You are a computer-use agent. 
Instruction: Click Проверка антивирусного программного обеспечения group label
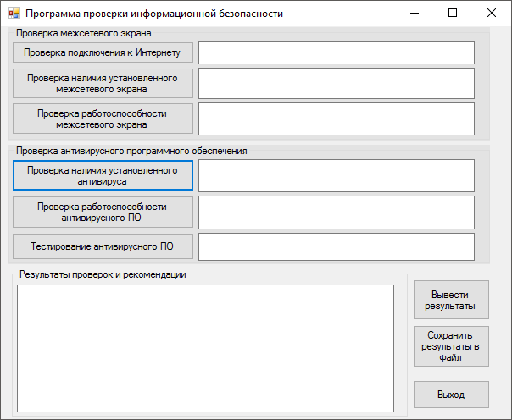131,151
